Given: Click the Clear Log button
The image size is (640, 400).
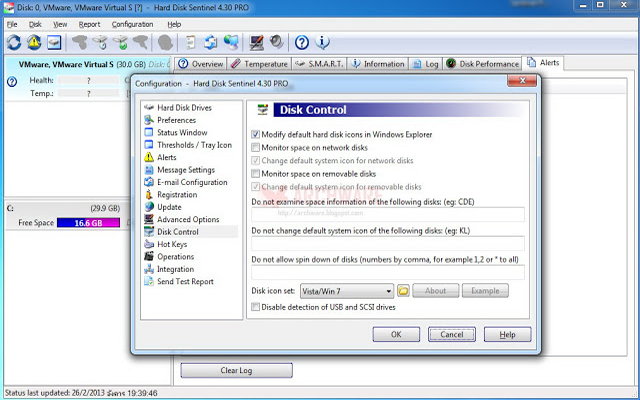Looking at the screenshot, I should click(236, 370).
